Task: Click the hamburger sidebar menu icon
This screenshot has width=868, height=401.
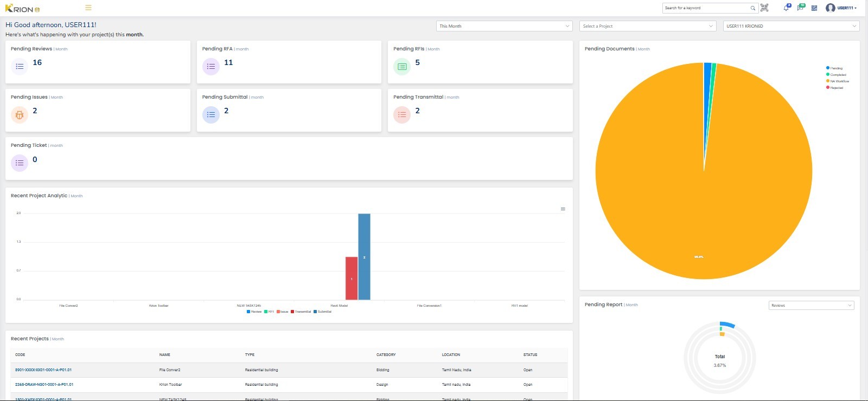Action: click(88, 8)
